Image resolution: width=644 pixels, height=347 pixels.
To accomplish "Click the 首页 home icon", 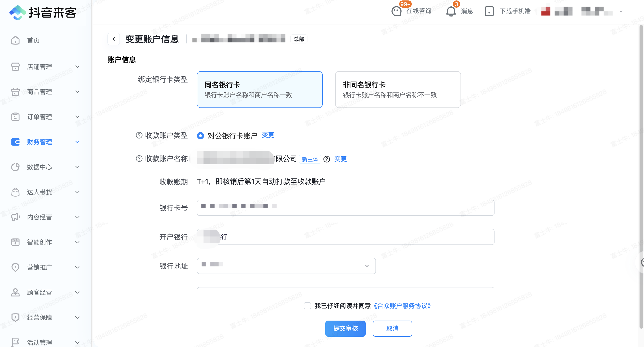I will pos(15,40).
